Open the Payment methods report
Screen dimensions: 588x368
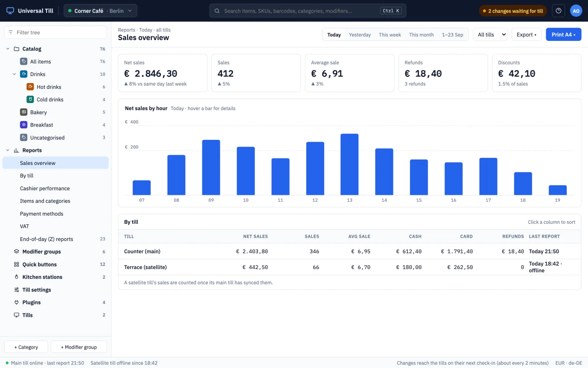click(55, 214)
